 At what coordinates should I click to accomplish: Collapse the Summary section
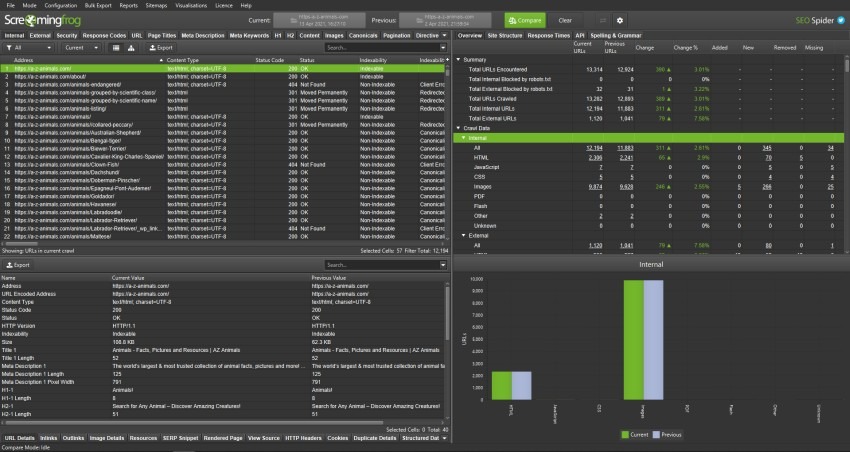click(459, 60)
